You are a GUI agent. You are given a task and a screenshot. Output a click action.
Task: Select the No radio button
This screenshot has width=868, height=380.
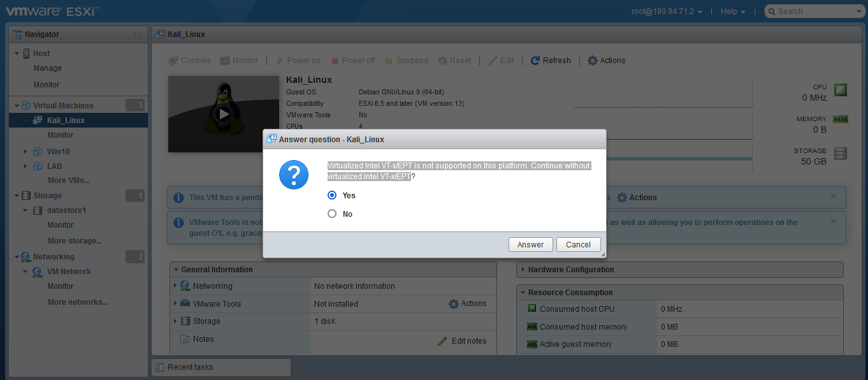[332, 214]
